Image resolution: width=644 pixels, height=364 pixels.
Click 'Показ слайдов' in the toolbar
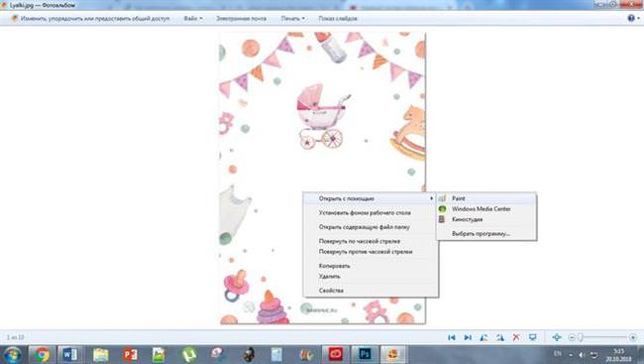338,19
